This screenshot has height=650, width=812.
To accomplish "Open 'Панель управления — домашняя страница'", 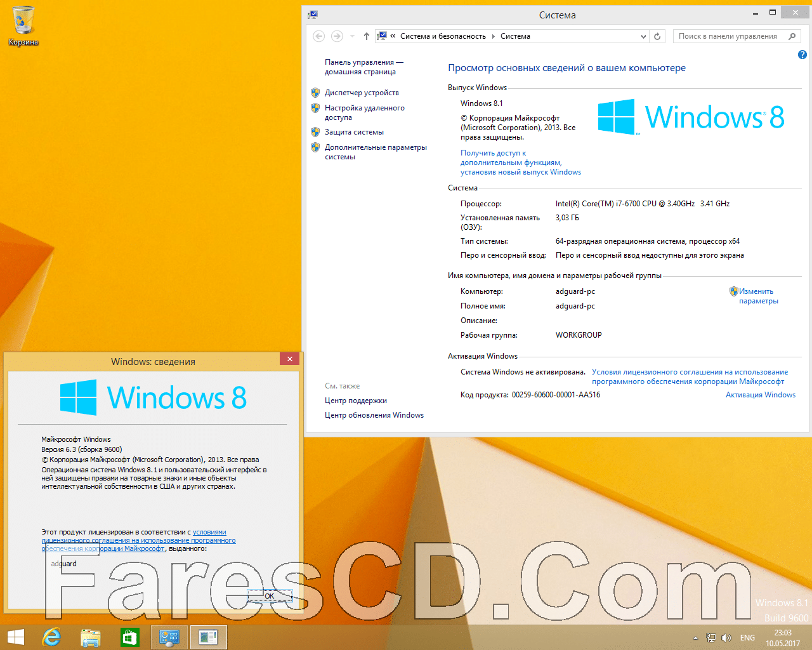I will [364, 67].
